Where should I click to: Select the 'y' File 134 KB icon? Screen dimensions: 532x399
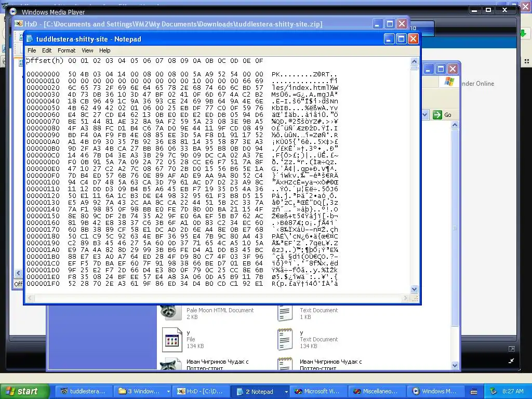pos(171,339)
